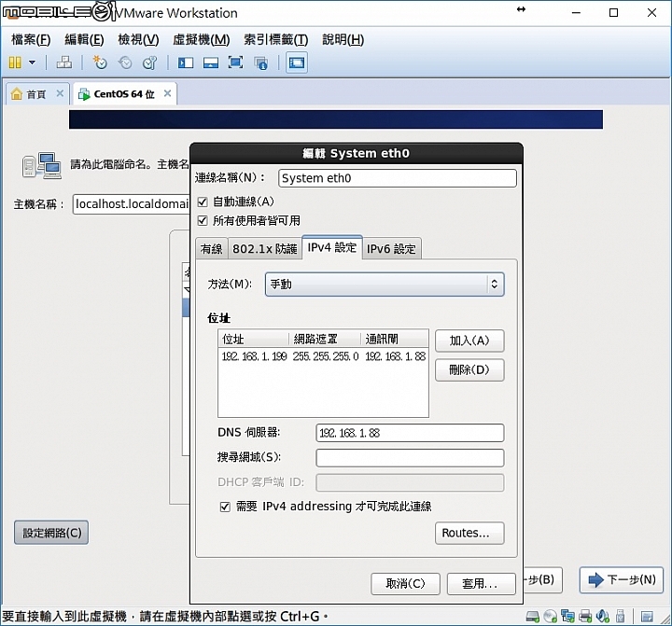The image size is (672, 626).
Task: Select the 192.168.1.199 address cell
Action: pyautogui.click(x=254, y=356)
